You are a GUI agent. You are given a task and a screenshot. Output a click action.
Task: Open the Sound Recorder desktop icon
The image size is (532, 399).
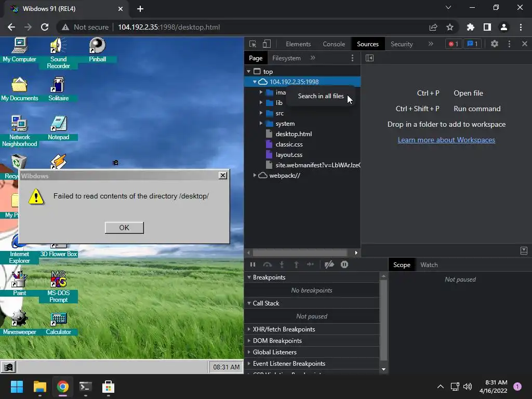coord(58,54)
